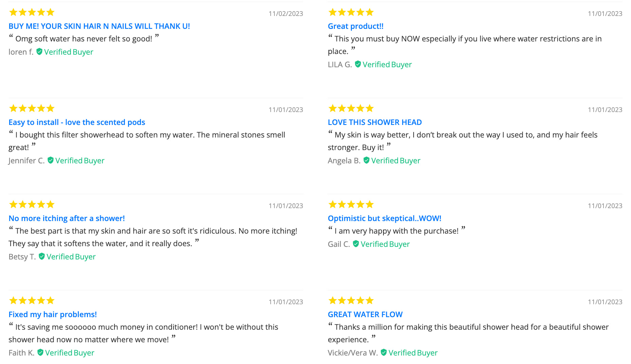Click verified shield icon beside LILA G.
Viewport: 631px width, 364px height.
click(x=358, y=64)
